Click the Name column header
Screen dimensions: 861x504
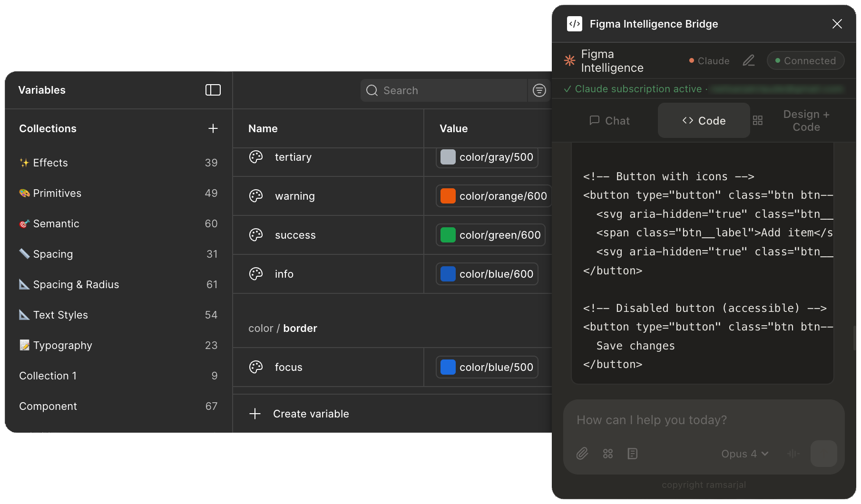(263, 128)
